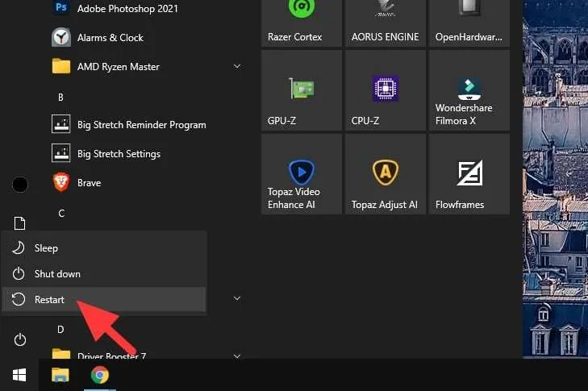588x391 pixels.
Task: Open the Razer Cortex tile
Action: point(302,23)
